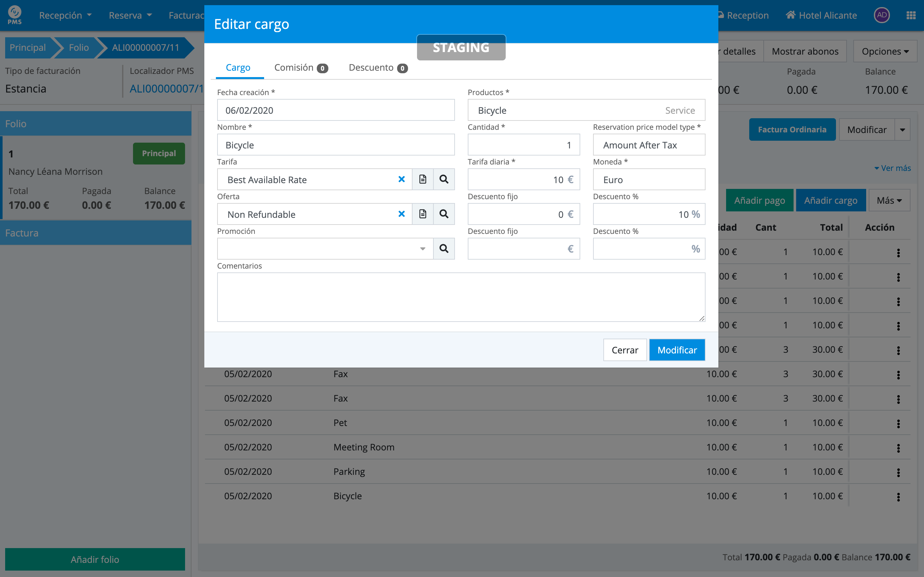The image size is (924, 577).
Task: Search Oferta with magnifier icon
Action: 444,214
